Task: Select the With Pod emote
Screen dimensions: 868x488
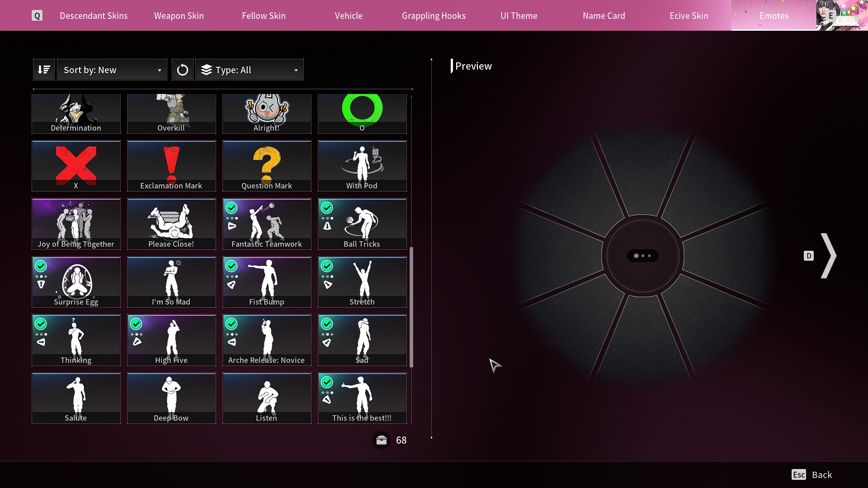Action: tap(362, 166)
